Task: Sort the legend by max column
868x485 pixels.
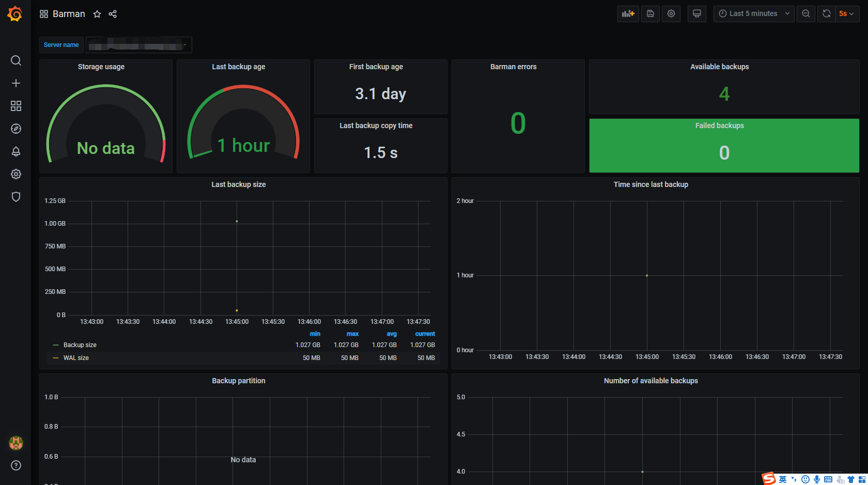Action: (352, 334)
